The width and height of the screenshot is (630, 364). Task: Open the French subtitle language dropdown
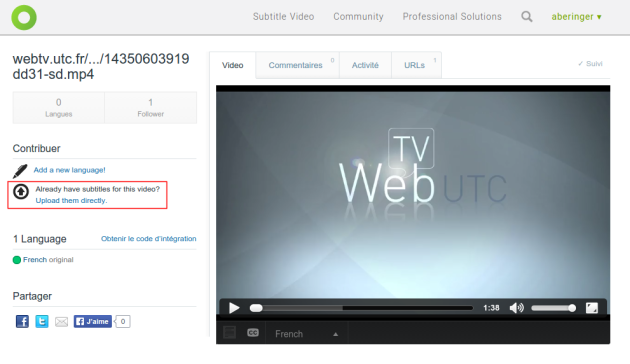(307, 334)
